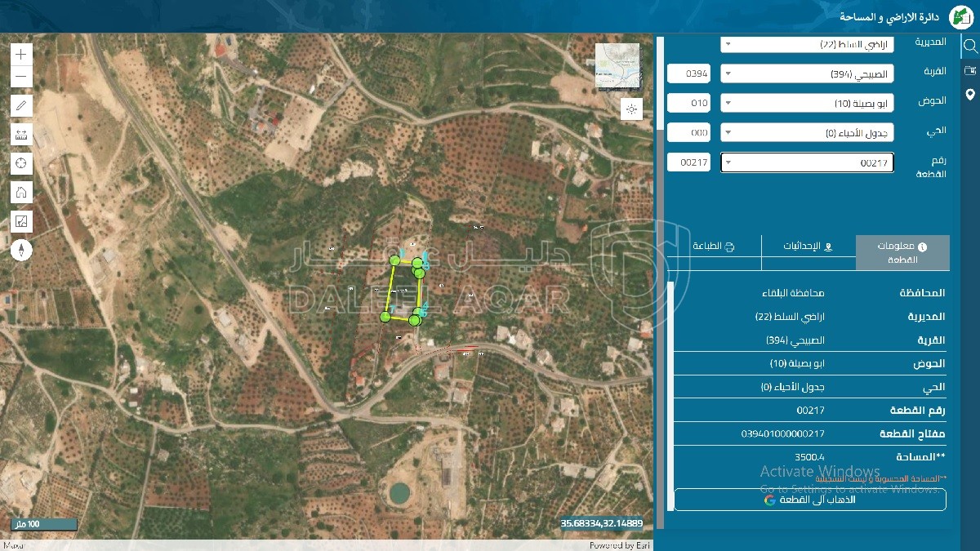Zoom in on the map
Viewport: 980px width, 551px height.
tap(21, 55)
